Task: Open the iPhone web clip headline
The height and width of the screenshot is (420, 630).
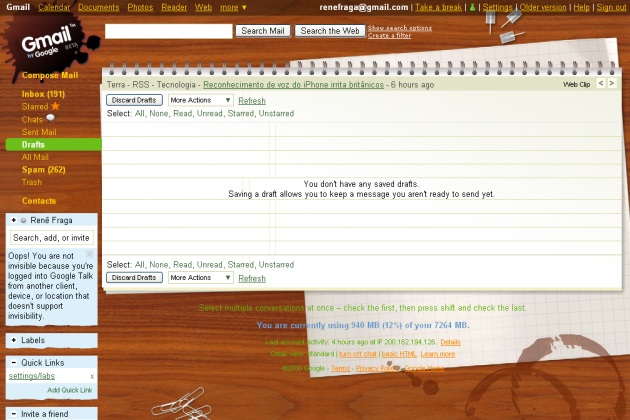Action: (x=293, y=85)
